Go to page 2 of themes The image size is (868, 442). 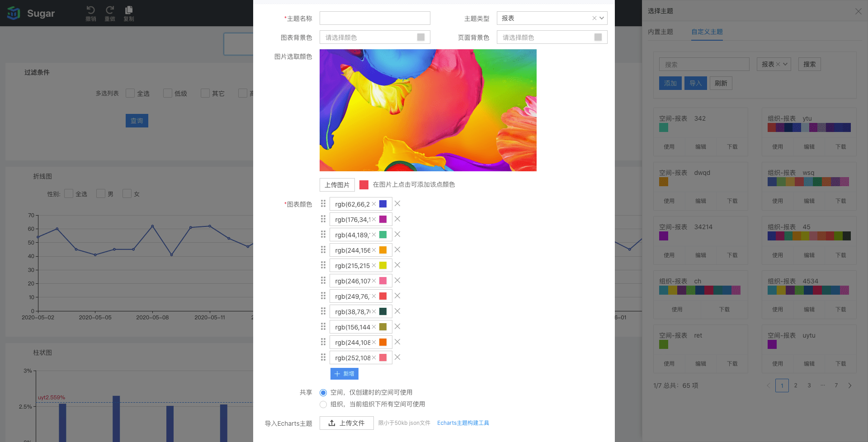(796, 386)
